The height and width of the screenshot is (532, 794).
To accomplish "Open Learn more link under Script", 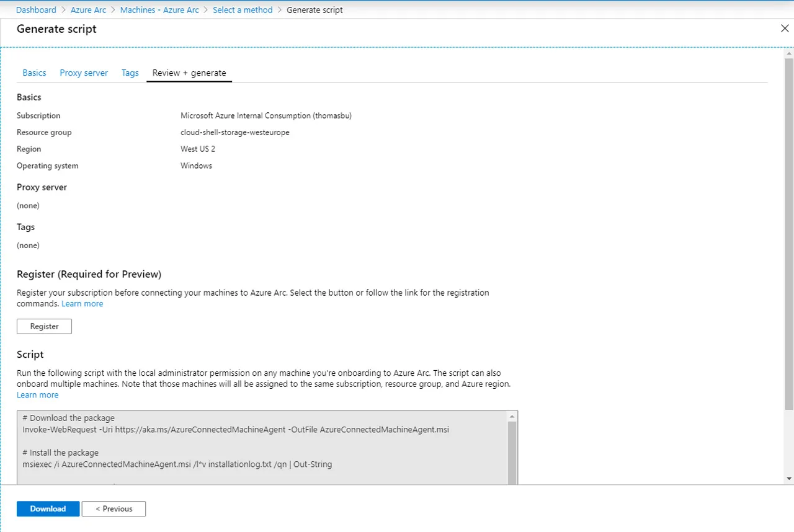I will coord(37,395).
